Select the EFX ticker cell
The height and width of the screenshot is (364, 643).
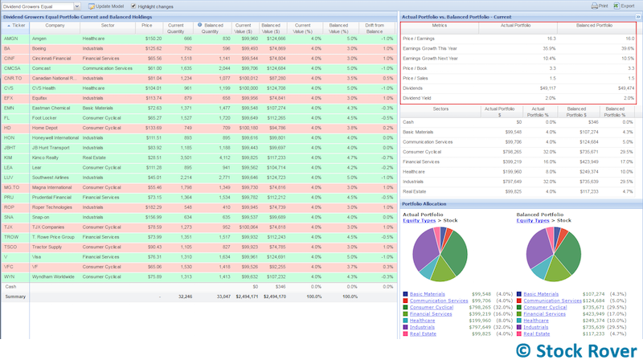[x=15, y=98]
